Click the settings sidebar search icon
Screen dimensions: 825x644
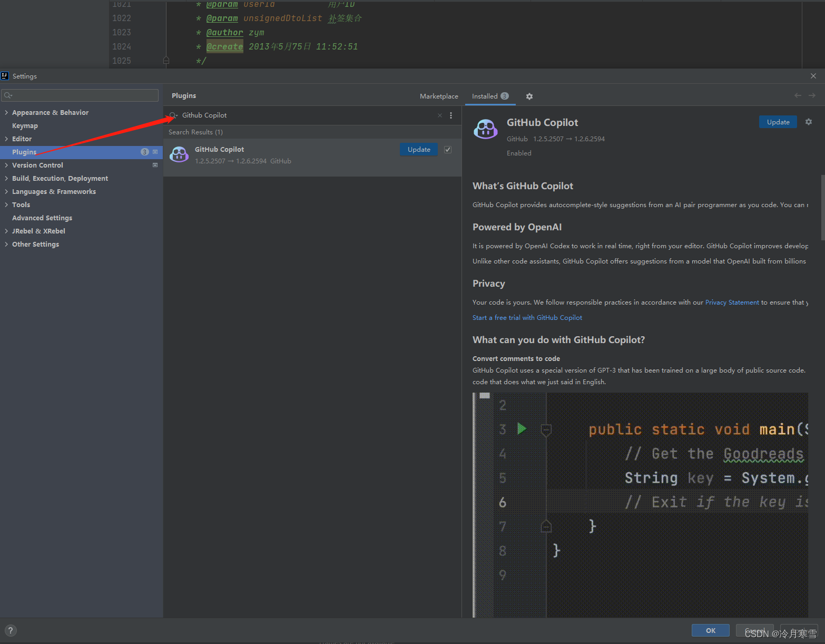click(8, 95)
